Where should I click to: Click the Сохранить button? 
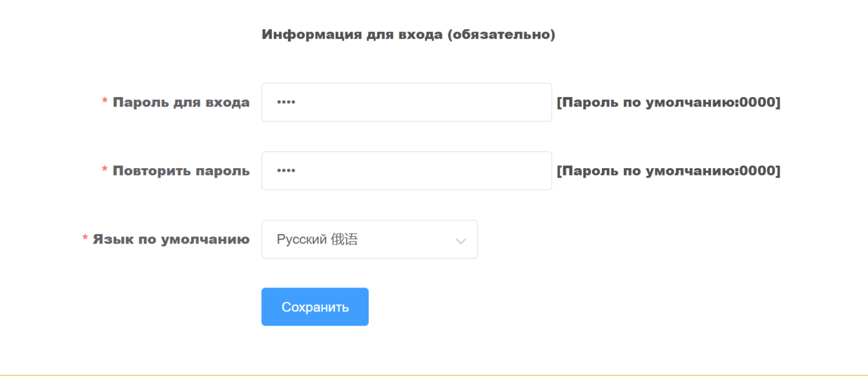[315, 307]
